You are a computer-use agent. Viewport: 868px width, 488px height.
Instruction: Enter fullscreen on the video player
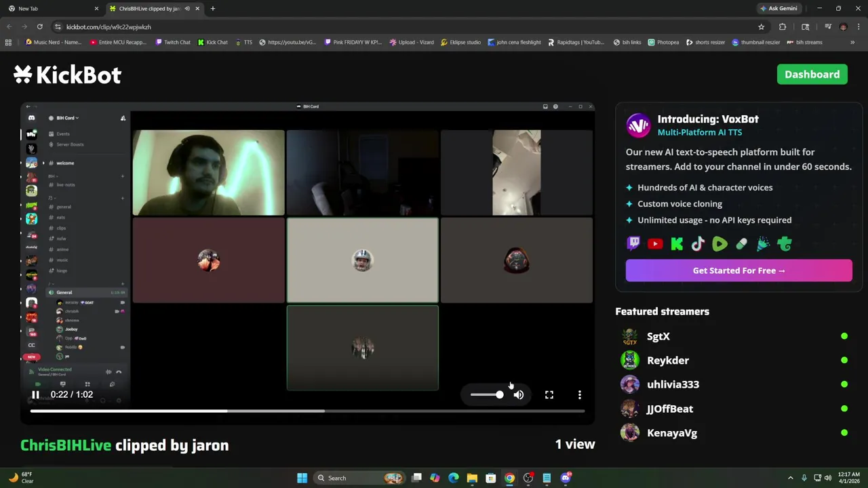549,394
